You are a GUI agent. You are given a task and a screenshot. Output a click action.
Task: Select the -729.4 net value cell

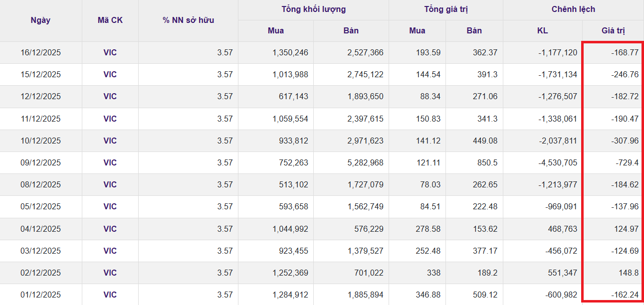pyautogui.click(x=626, y=162)
